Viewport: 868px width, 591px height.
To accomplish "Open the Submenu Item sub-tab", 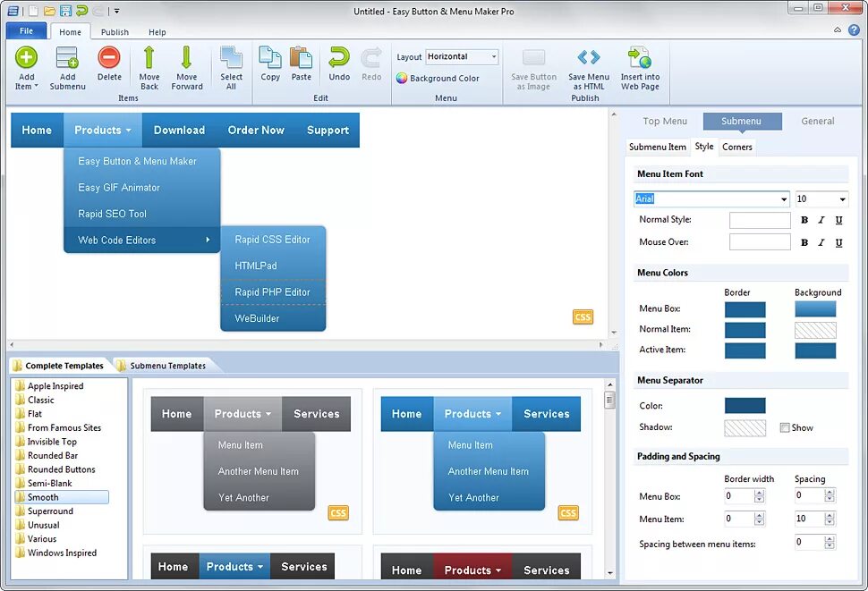I will pos(657,147).
